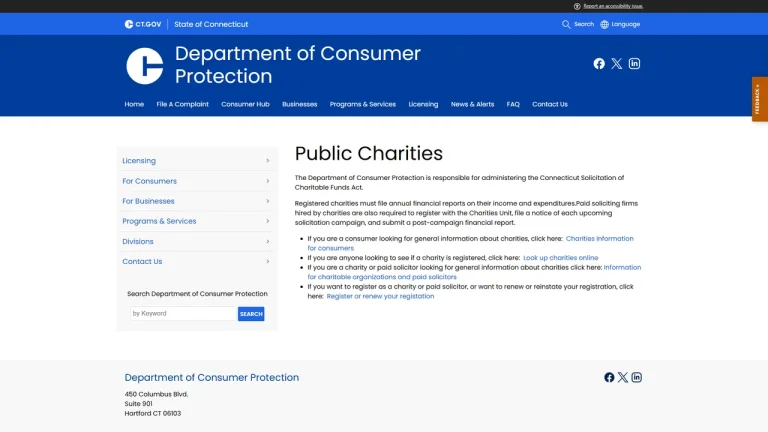This screenshot has width=768, height=432.
Task: Open the Search magnifier icon in header
Action: pyautogui.click(x=566, y=24)
